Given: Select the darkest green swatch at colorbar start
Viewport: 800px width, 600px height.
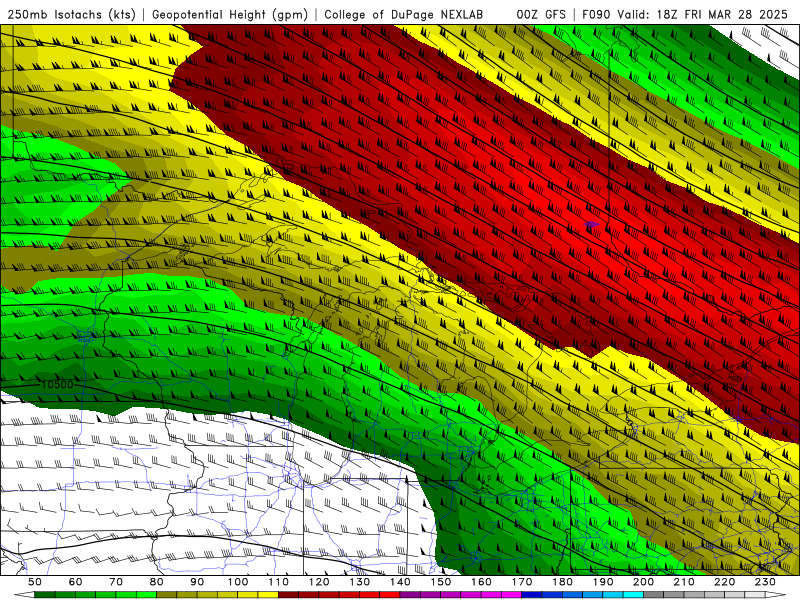Looking at the screenshot, I should 45,595.
